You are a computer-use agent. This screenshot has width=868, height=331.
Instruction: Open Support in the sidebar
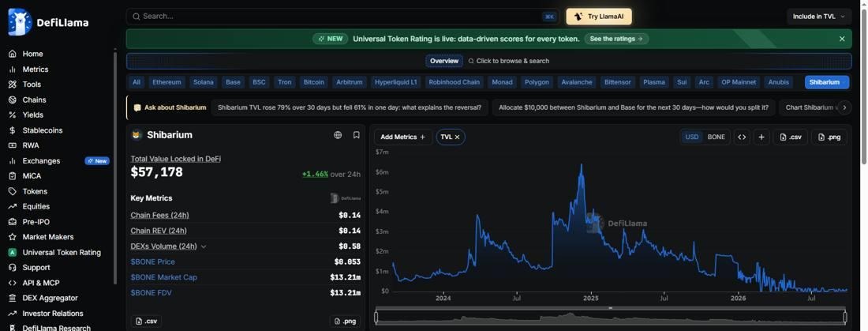pos(36,267)
